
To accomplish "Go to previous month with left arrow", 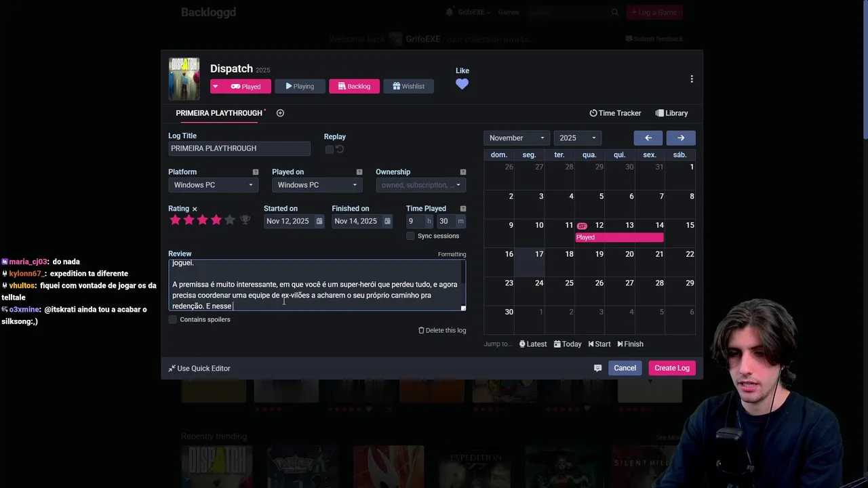I will coord(648,138).
